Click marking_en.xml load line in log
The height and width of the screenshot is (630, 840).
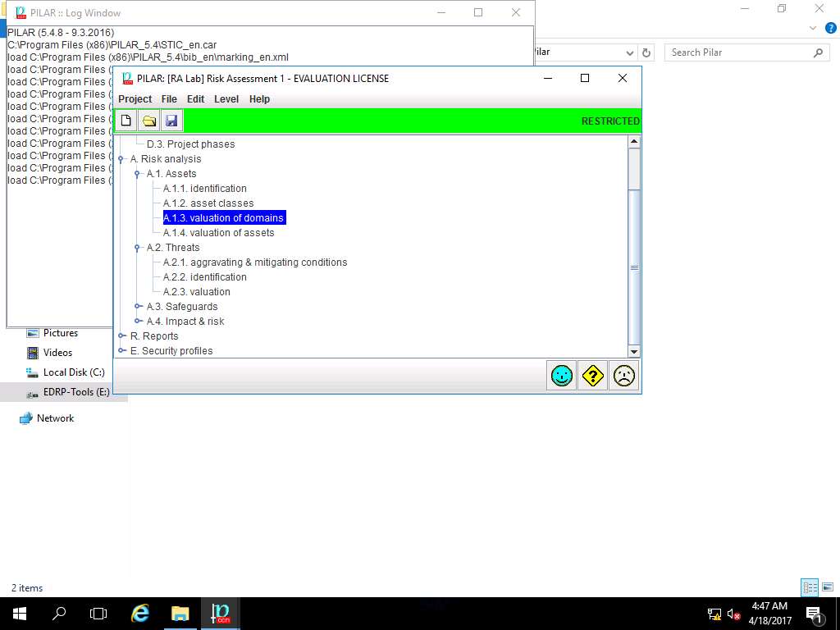(x=148, y=57)
